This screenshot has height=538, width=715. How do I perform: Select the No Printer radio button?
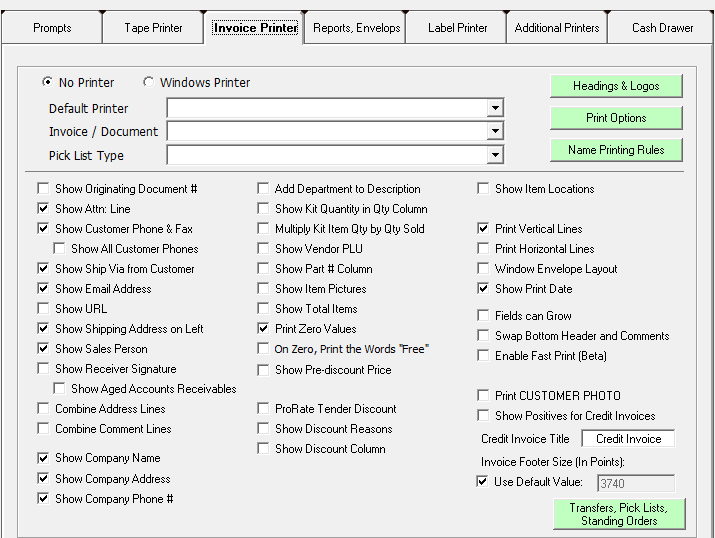point(47,82)
